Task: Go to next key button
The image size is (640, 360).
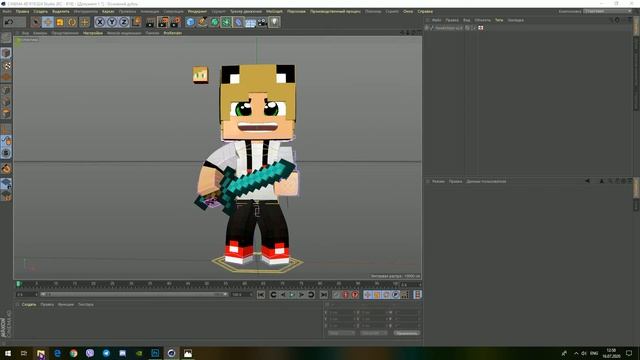Action: pyautogui.click(x=311, y=295)
